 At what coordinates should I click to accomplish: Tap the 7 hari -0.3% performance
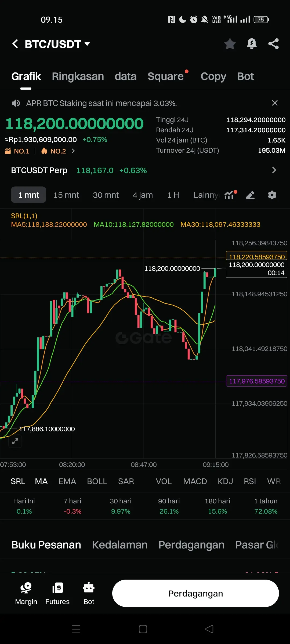[x=73, y=506]
